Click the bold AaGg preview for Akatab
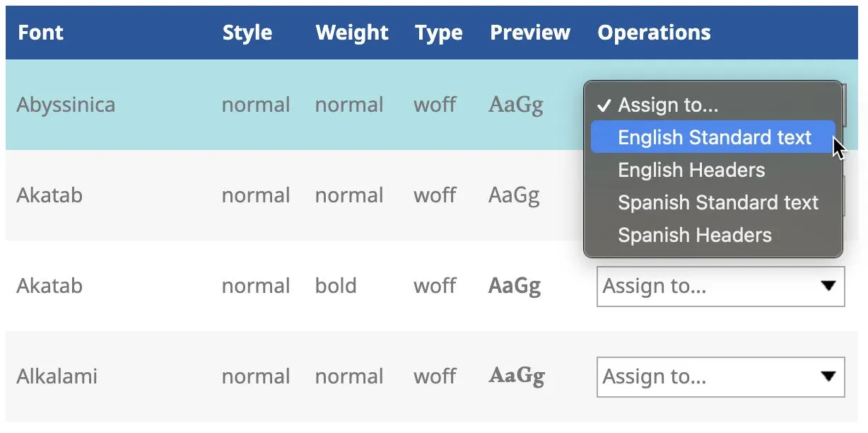The height and width of the screenshot is (433, 868). pyautogui.click(x=514, y=286)
